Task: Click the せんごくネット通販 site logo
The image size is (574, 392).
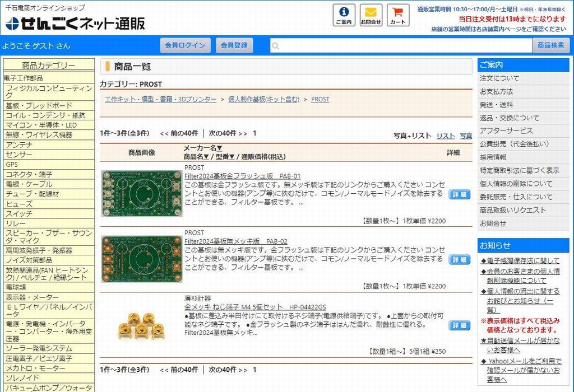Action: (75, 23)
